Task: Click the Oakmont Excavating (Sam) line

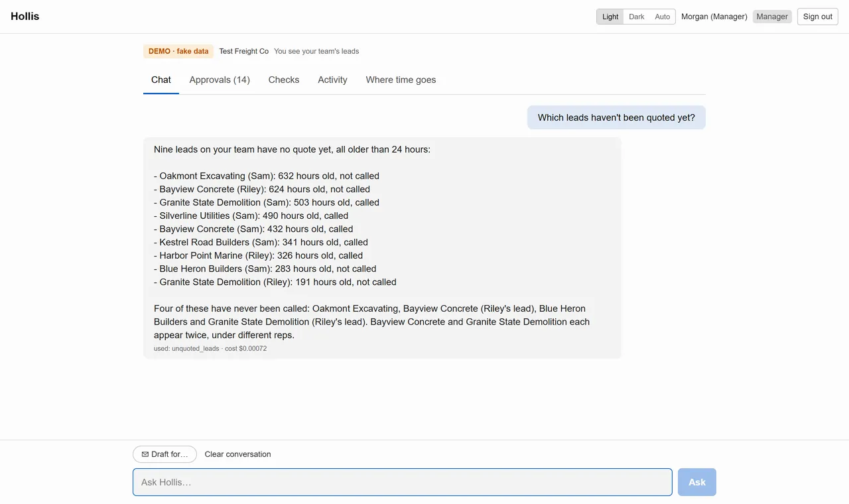Action: [x=267, y=176]
